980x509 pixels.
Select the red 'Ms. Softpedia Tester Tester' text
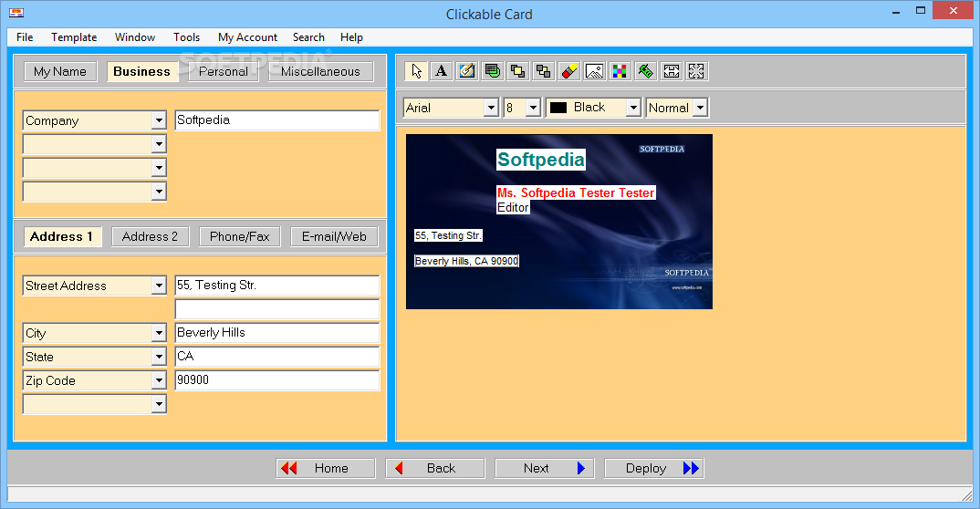coord(577,193)
